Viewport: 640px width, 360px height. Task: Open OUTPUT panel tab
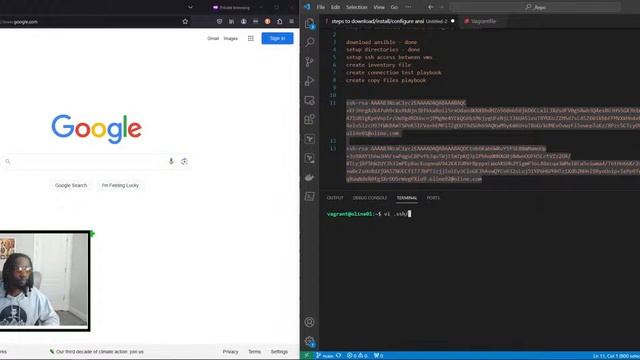[x=335, y=198]
